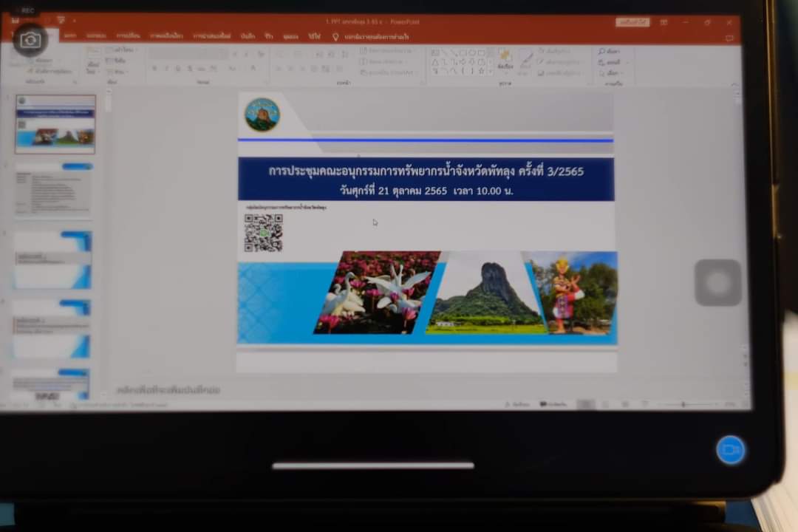798x532 pixels.
Task: Click Increase Font Size icon
Action: (x=235, y=53)
